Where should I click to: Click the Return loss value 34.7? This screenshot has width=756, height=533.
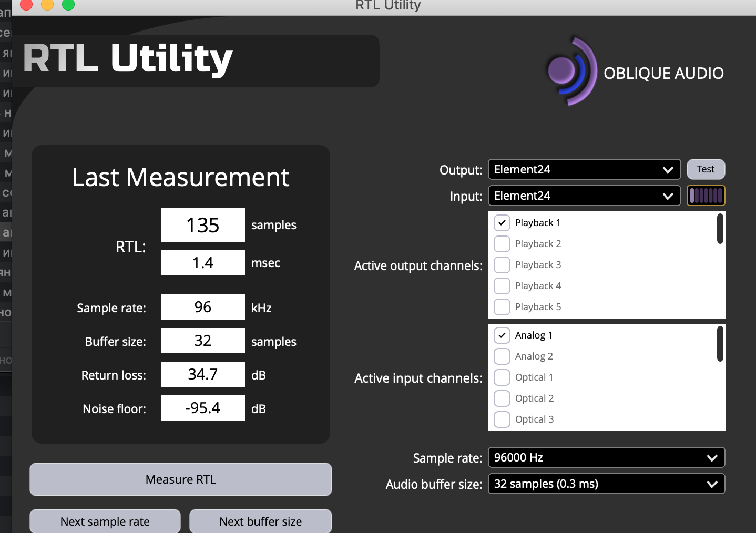click(x=203, y=374)
